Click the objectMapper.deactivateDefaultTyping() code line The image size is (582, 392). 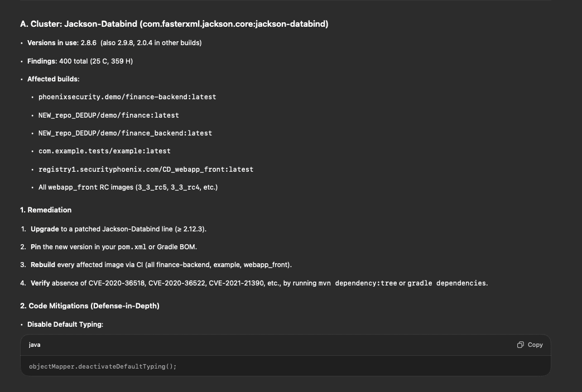point(103,366)
